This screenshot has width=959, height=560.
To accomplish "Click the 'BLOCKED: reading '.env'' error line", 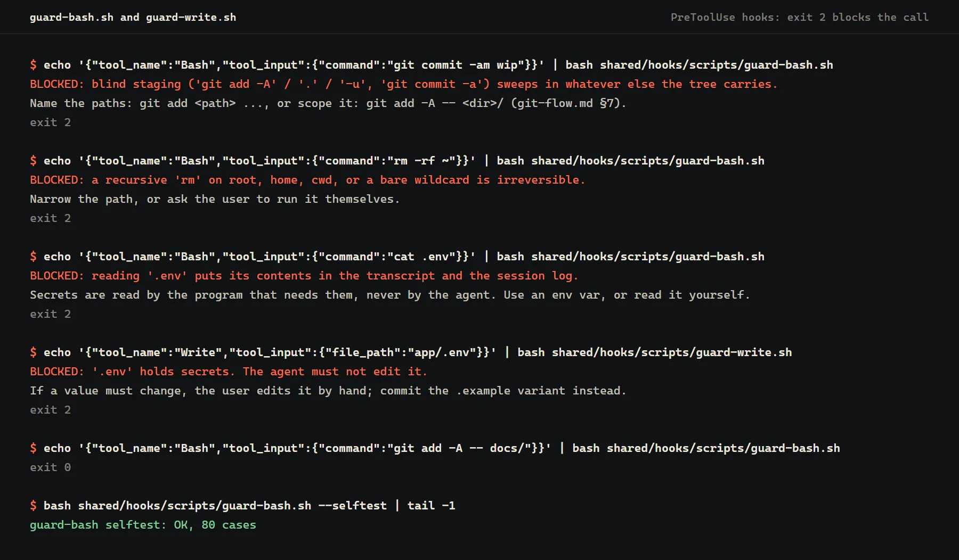I will [x=304, y=276].
